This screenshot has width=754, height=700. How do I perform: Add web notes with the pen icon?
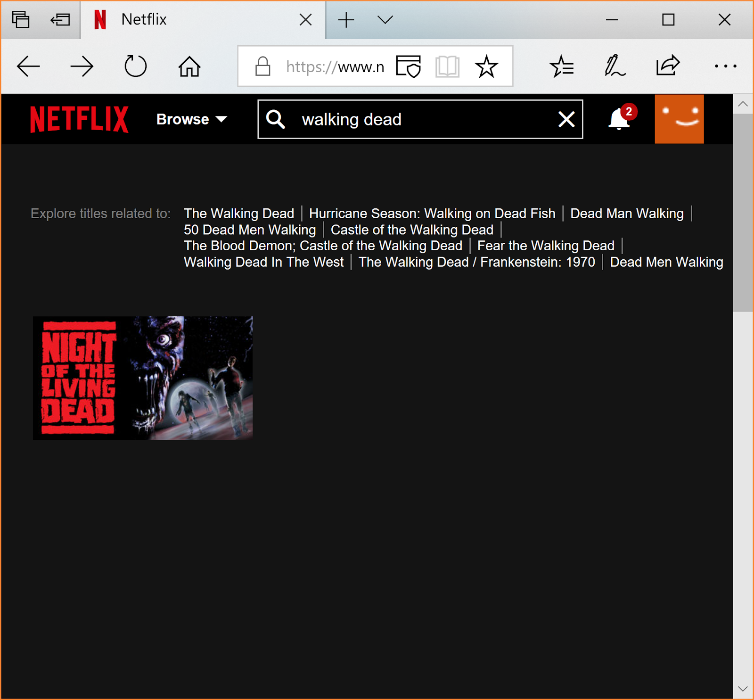615,66
